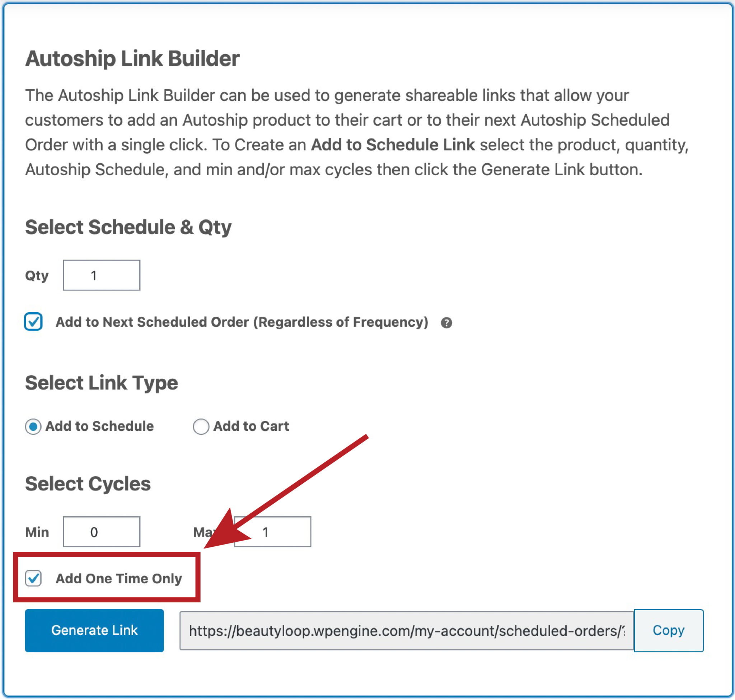Click the empty radio circle next to Add to Cart
Image resolution: width=735 pixels, height=700 pixels.
(201, 426)
